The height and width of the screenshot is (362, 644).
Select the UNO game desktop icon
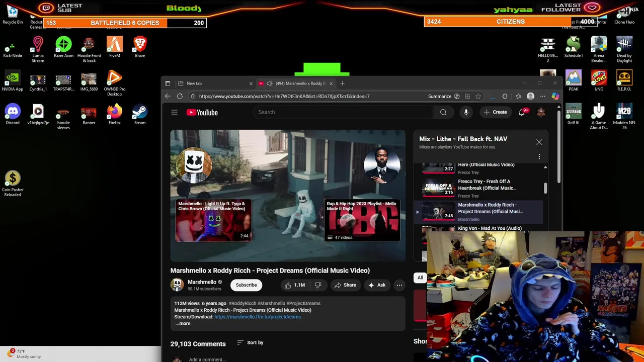pyautogui.click(x=599, y=81)
